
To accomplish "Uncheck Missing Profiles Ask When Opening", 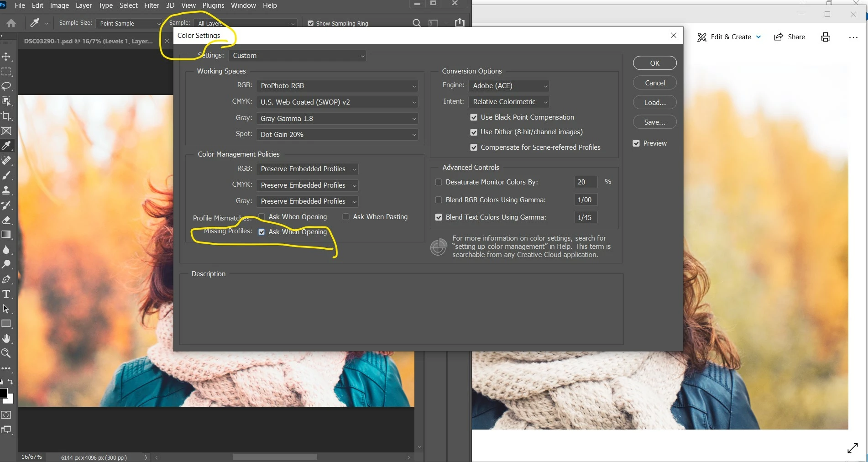I will [261, 231].
